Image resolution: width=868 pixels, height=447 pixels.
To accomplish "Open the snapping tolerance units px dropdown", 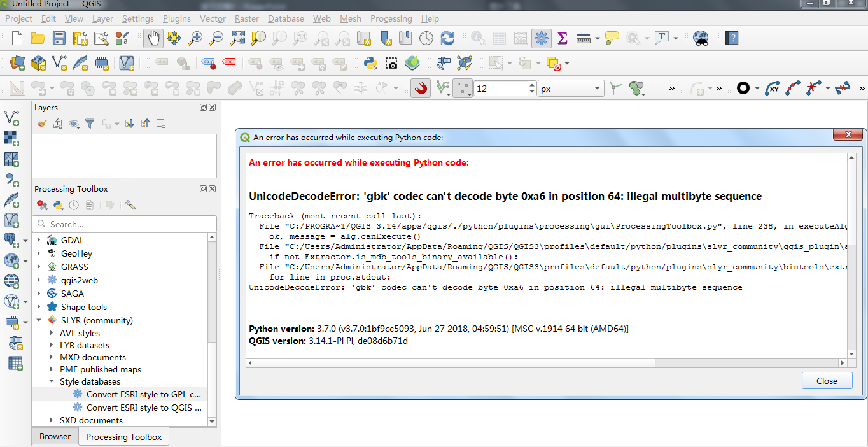I will coord(571,89).
